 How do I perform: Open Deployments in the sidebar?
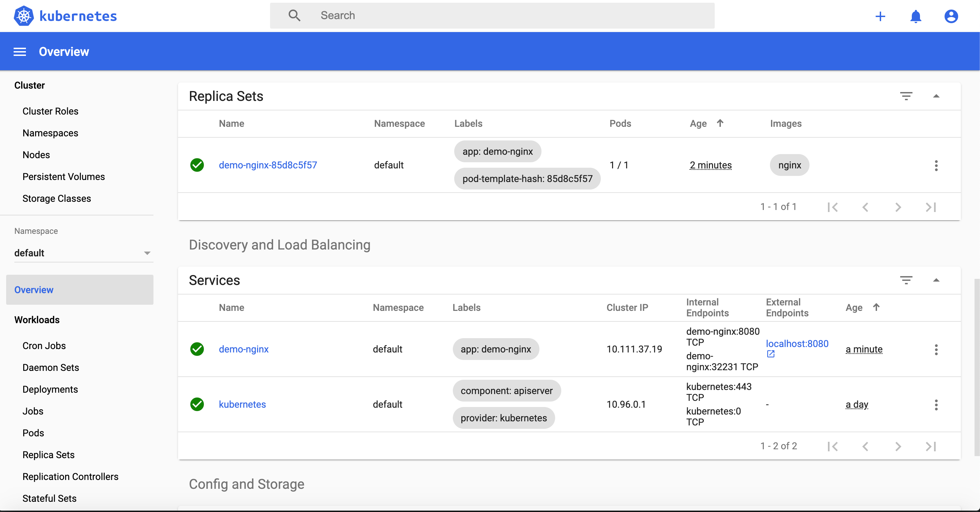pyautogui.click(x=50, y=389)
